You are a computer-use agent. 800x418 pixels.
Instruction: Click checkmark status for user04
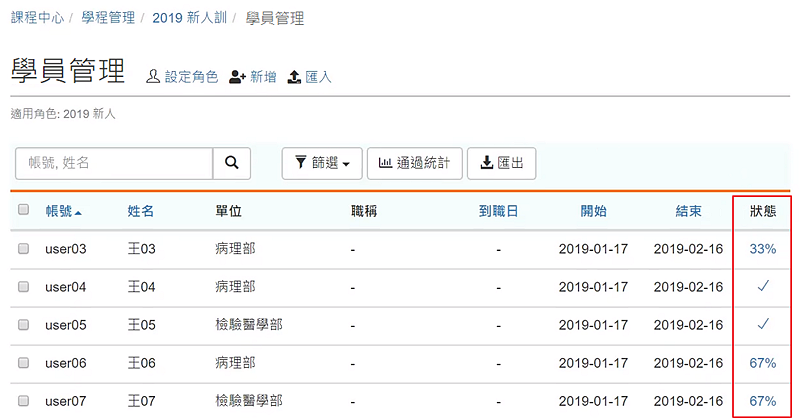[763, 287]
